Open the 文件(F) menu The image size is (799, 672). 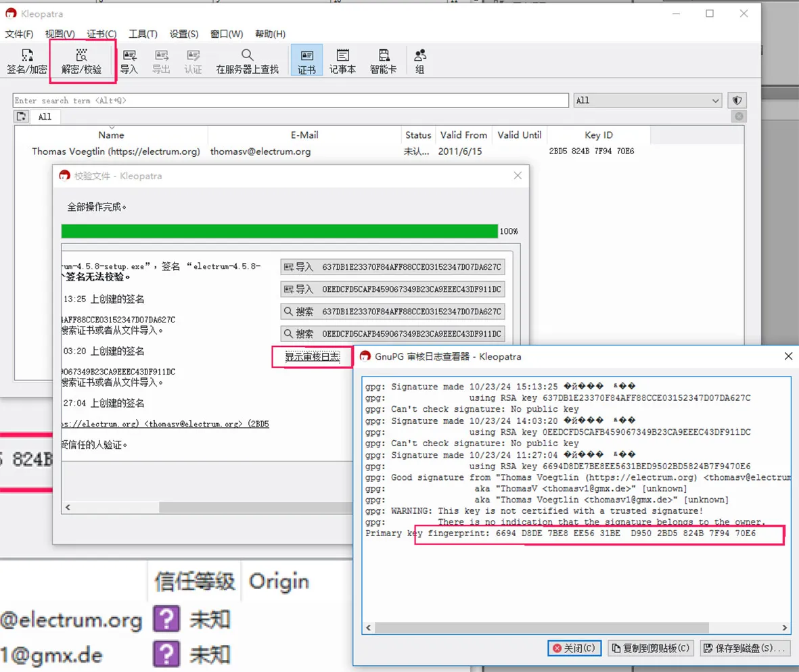pyautogui.click(x=20, y=34)
